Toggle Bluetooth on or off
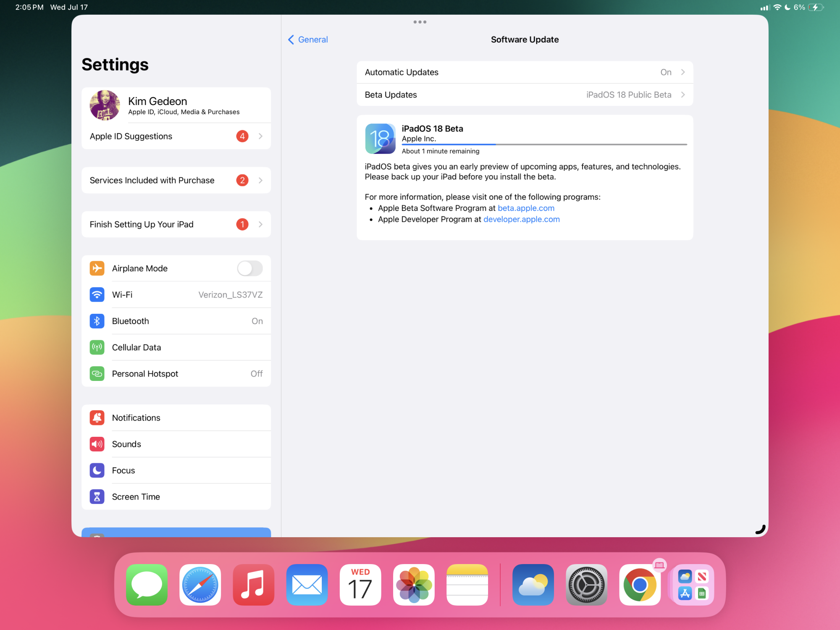This screenshot has height=630, width=840. pos(175,320)
